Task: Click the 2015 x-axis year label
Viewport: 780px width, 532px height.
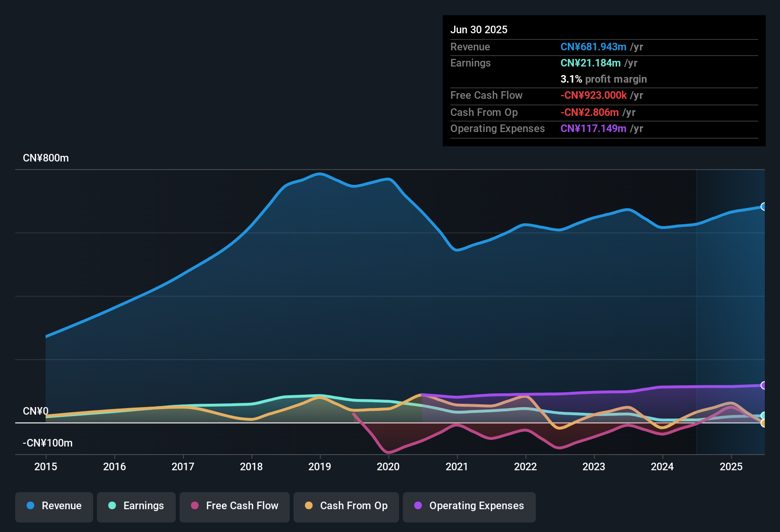Action: click(46, 466)
